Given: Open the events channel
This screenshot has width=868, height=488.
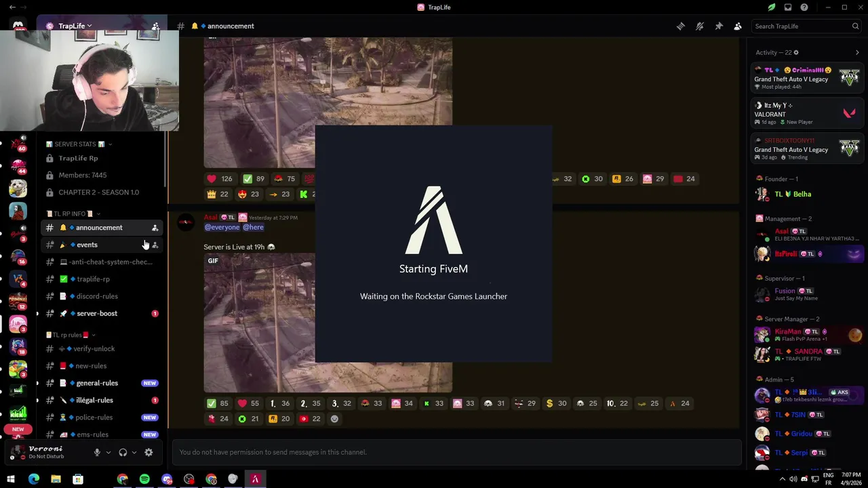Looking at the screenshot, I should pyautogui.click(x=101, y=245).
